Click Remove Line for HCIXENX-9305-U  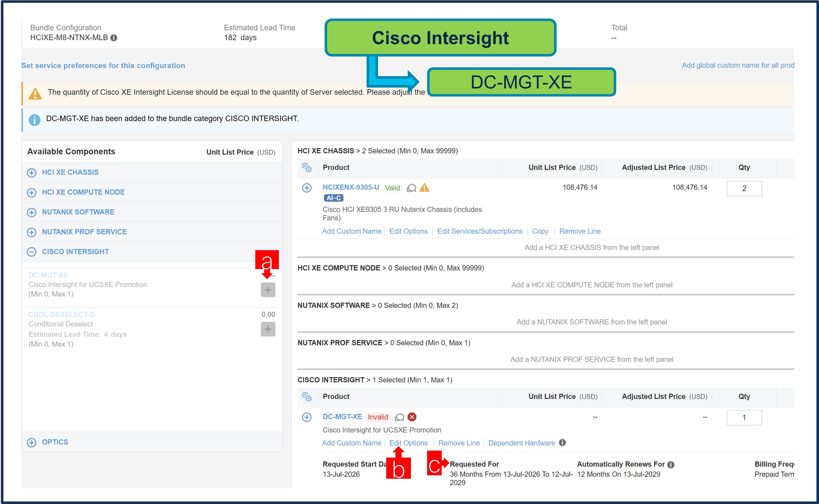click(580, 231)
